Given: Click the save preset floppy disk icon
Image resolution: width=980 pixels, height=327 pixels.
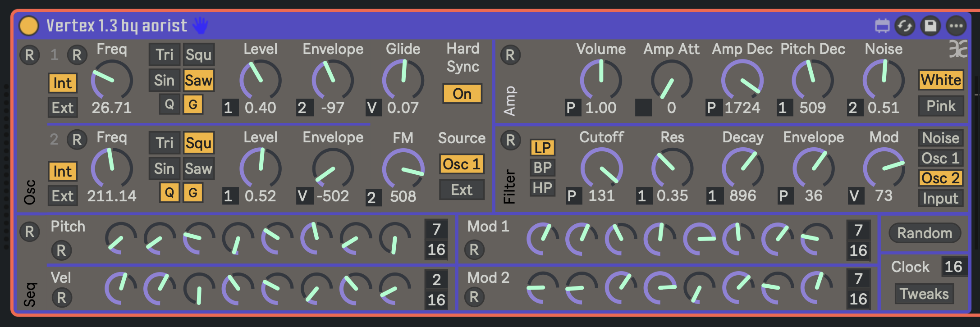Looking at the screenshot, I should click(930, 26).
